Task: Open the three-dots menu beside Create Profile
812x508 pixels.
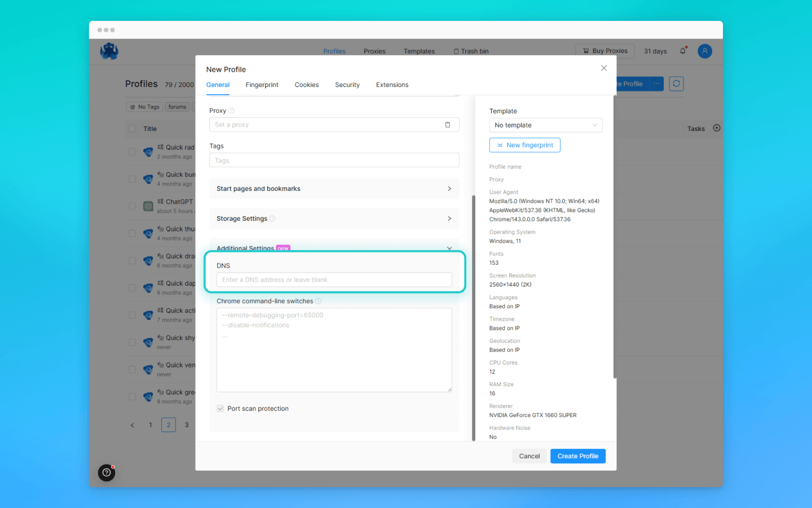Action: click(656, 84)
